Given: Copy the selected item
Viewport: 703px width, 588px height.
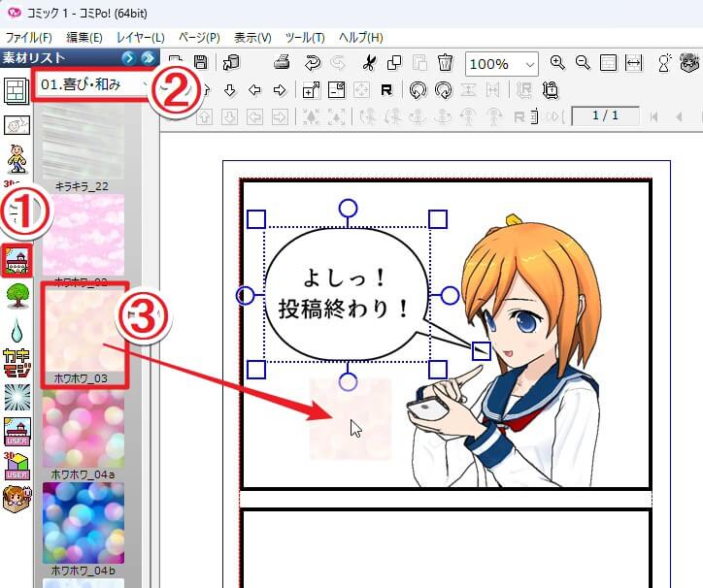Looking at the screenshot, I should pos(394,63).
